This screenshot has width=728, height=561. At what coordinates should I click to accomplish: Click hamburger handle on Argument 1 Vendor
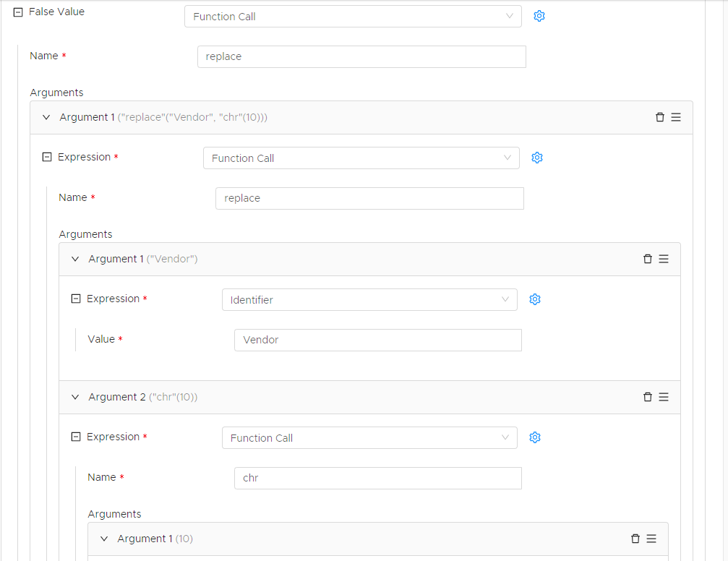(664, 259)
